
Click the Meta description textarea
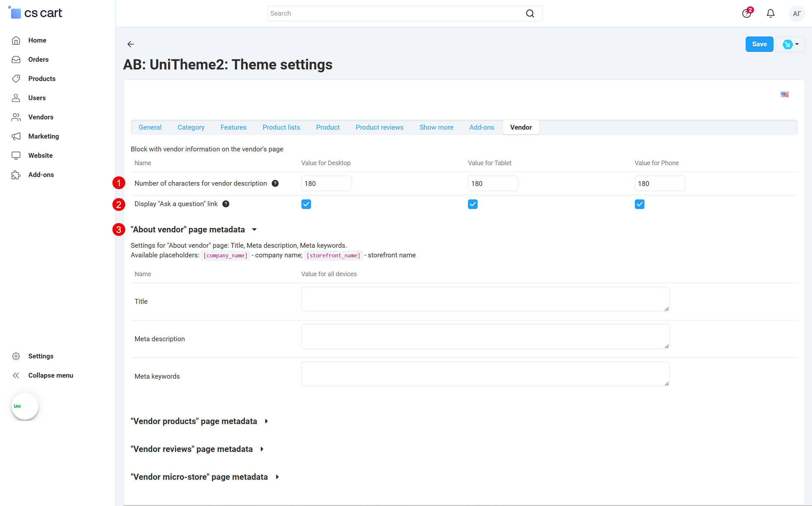click(485, 336)
